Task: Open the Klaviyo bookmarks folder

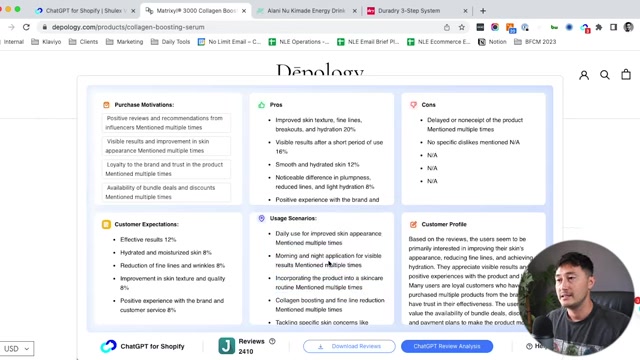Action: 46,42
